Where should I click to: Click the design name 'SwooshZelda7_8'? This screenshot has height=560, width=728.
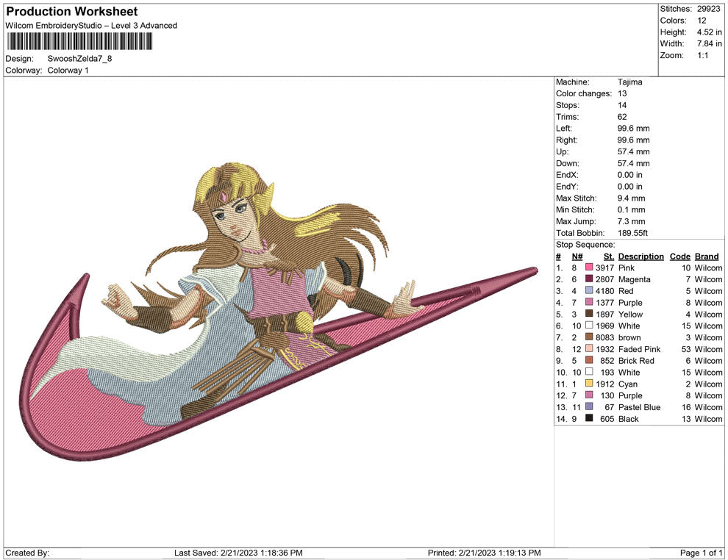pyautogui.click(x=80, y=59)
